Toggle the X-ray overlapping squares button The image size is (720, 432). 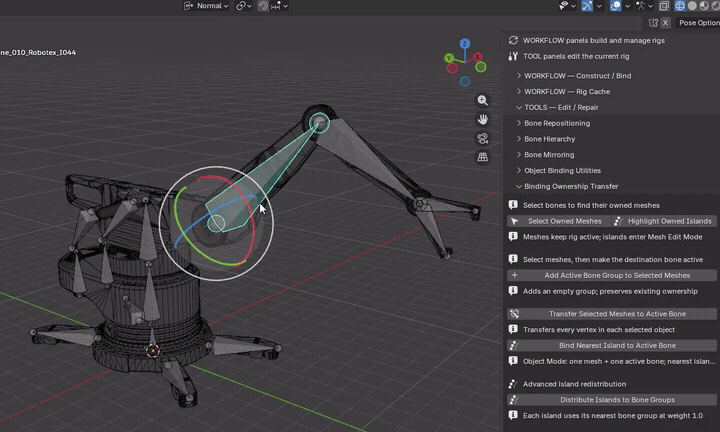(x=664, y=6)
